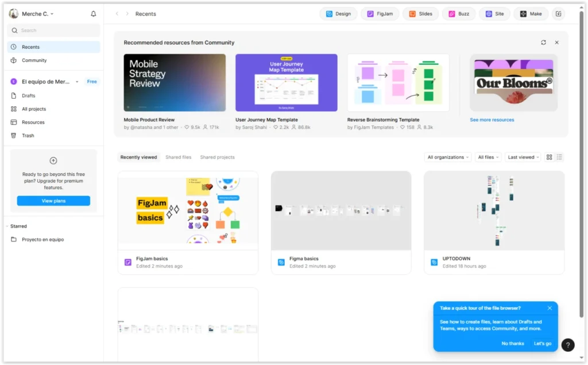Open the Shared projects tab

(217, 157)
